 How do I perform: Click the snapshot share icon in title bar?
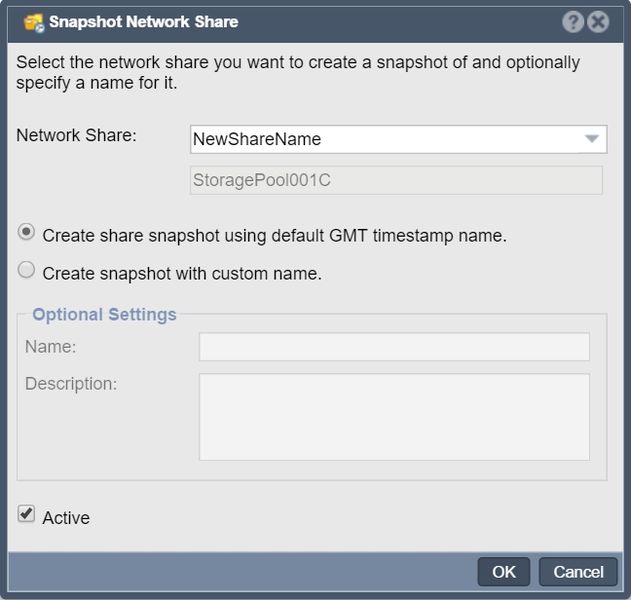pos(34,23)
